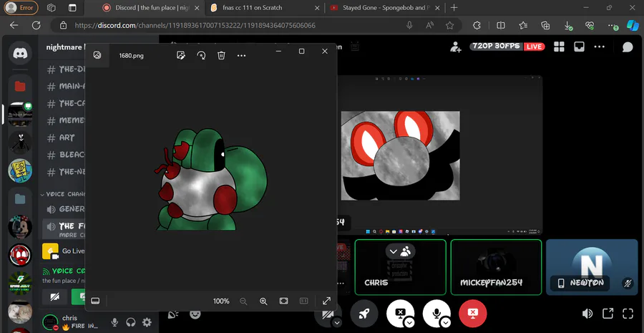Show the voice channel chat

628,47
